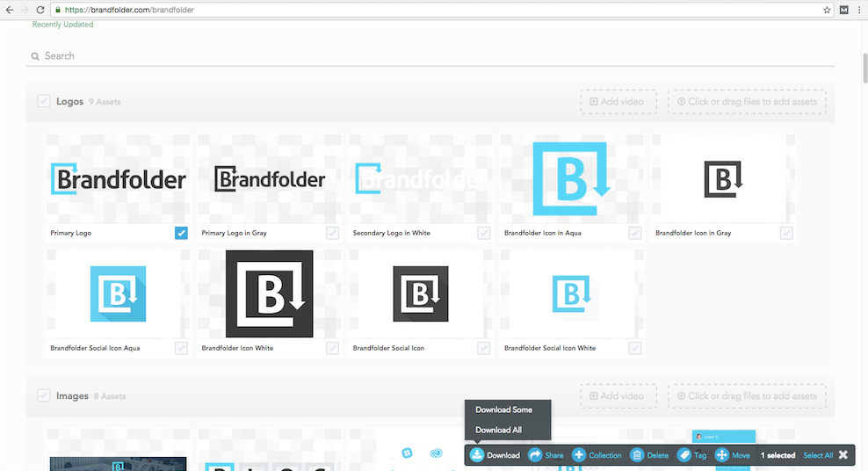Click the Download icon in action bar
This screenshot has width=868, height=471.
pos(477,455)
